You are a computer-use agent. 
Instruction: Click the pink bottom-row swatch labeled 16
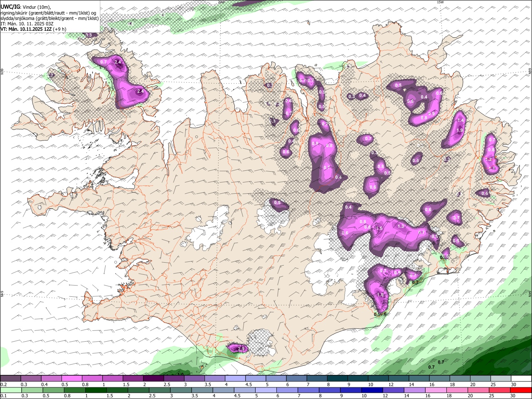[x=435, y=390]
